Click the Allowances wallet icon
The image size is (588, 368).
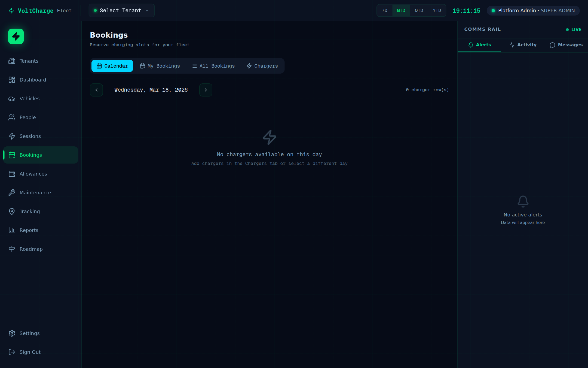(12, 174)
